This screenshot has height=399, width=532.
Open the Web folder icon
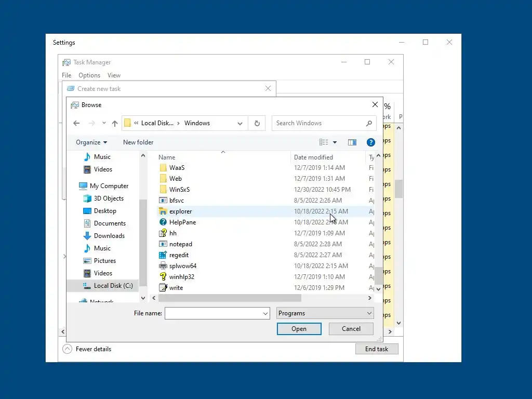coord(163,179)
